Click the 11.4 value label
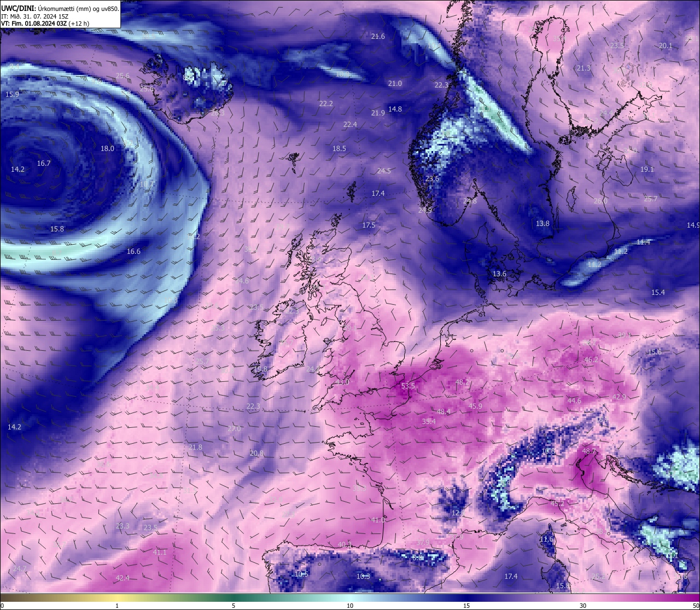Screen dimensions: 700x610 click(x=643, y=242)
